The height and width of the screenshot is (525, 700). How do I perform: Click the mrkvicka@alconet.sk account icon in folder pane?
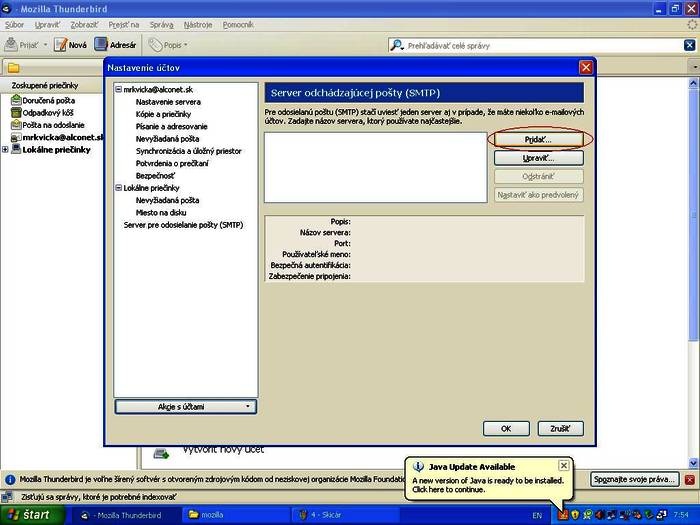(x=16, y=137)
